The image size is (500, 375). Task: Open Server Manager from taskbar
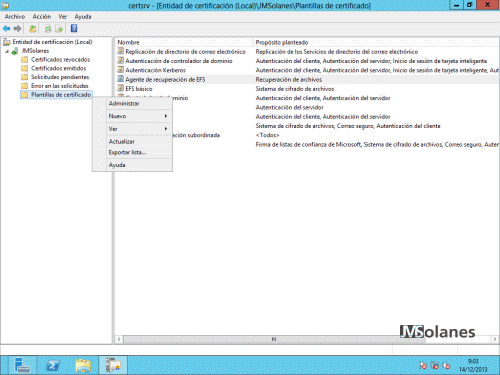(22, 365)
